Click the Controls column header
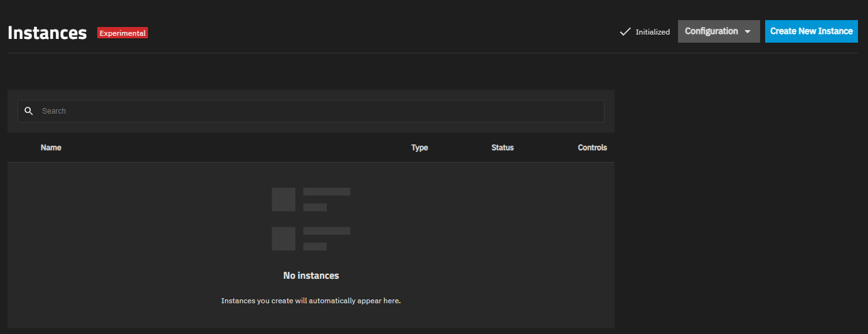This screenshot has height=334, width=868. pyautogui.click(x=592, y=148)
